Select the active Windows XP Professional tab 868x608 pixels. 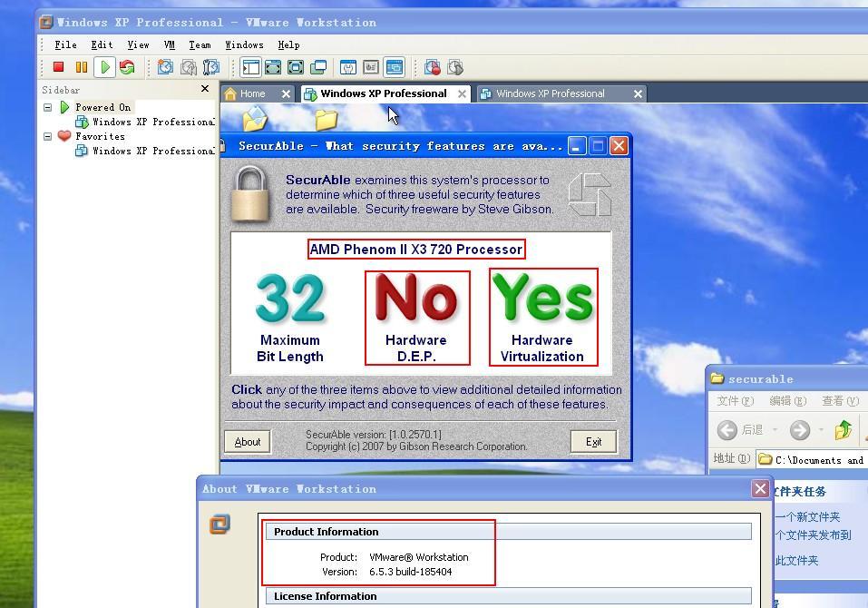(384, 93)
